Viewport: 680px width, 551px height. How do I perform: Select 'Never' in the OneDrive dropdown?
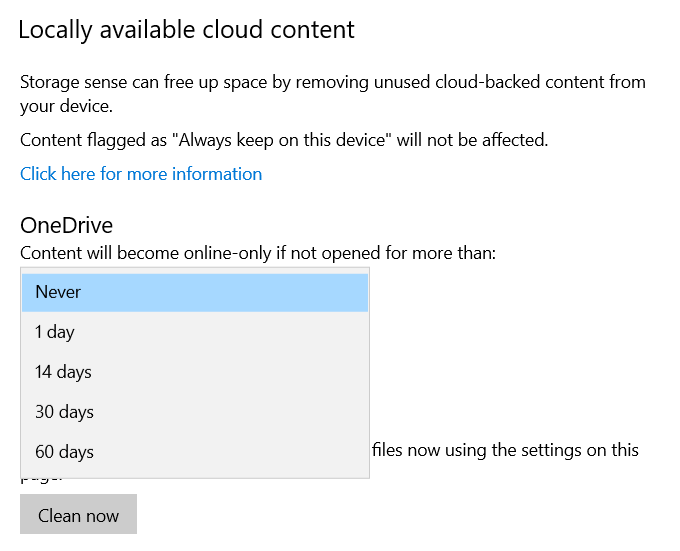[x=195, y=292]
